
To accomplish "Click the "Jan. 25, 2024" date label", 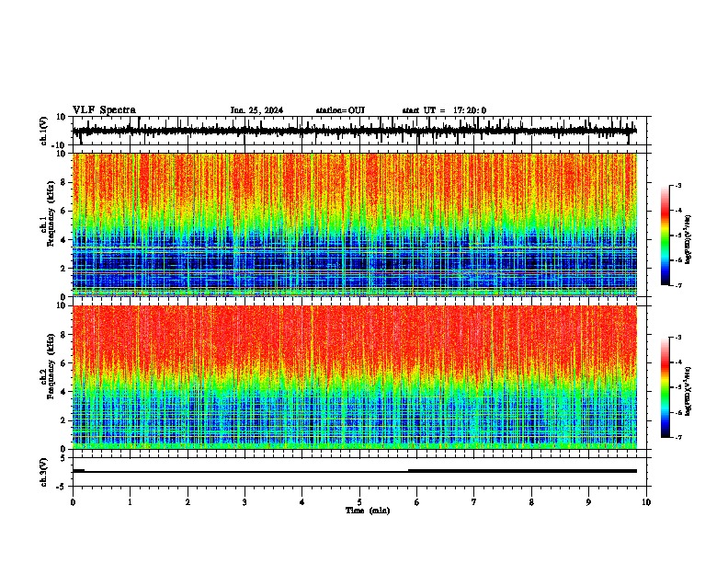I will click(256, 110).
